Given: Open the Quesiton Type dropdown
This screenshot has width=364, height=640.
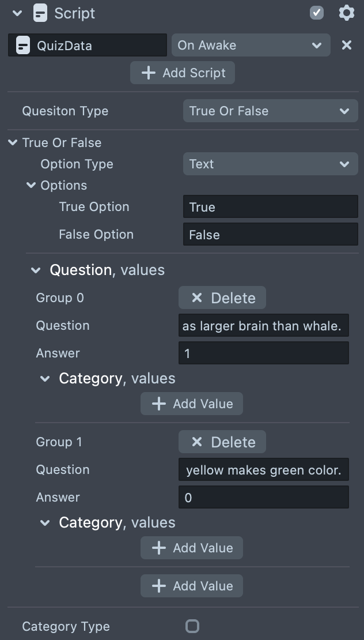Looking at the screenshot, I should 270,111.
